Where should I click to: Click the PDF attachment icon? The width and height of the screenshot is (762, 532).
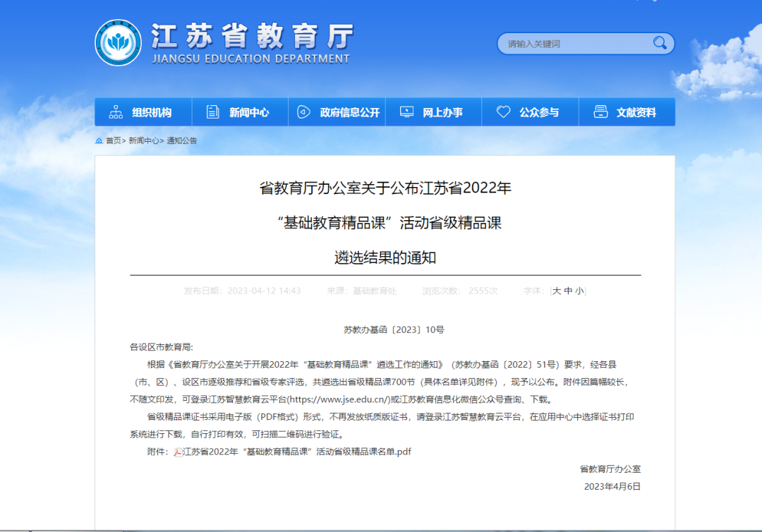(178, 452)
